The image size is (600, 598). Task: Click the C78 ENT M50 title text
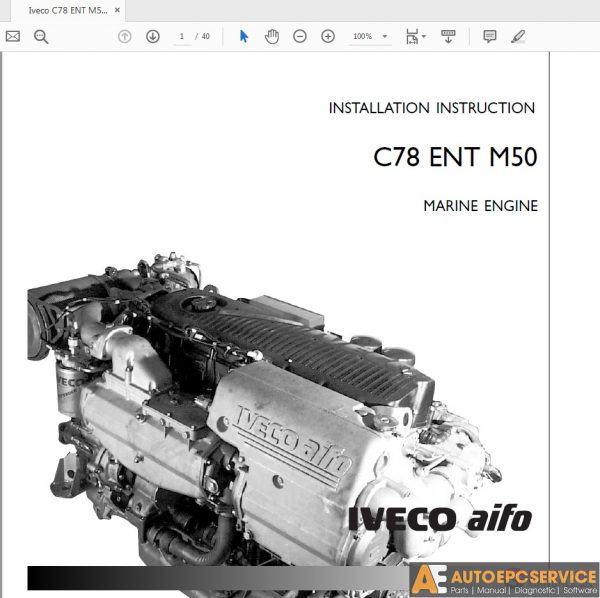(455, 156)
